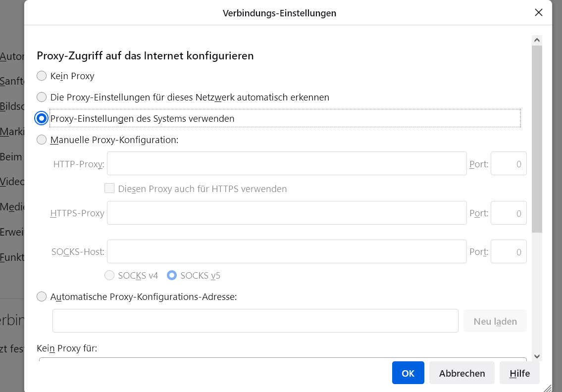Click the Abbrechen button

pos(462,373)
